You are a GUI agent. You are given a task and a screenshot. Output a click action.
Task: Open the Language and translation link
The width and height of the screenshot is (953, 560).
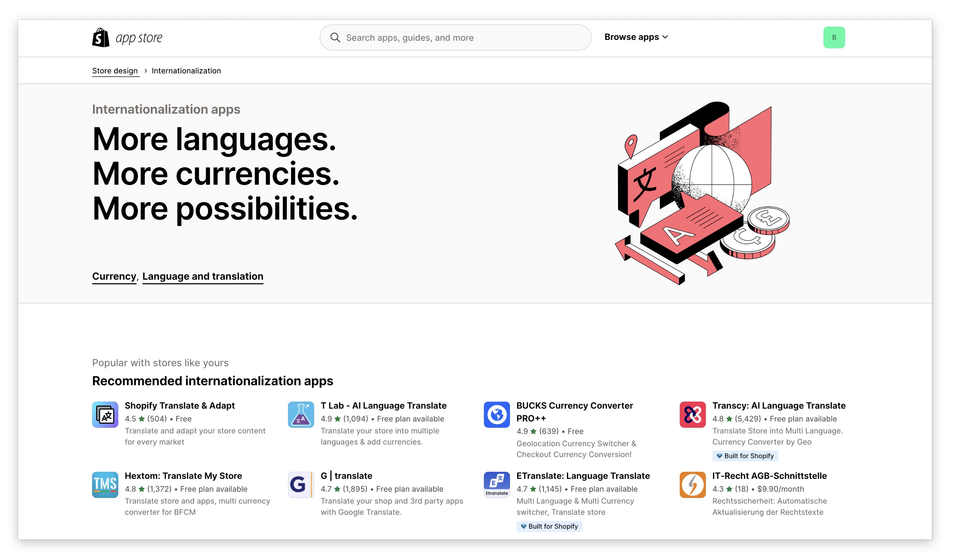click(203, 276)
